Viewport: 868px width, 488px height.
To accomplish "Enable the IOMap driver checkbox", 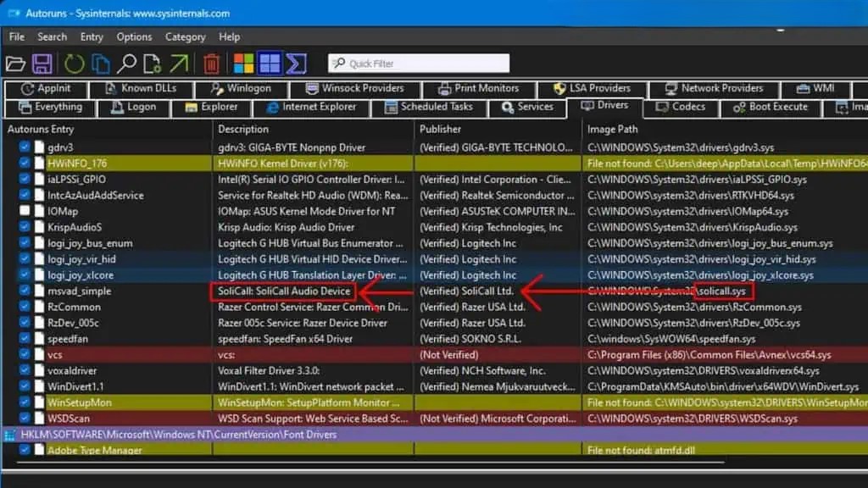I will [x=25, y=211].
